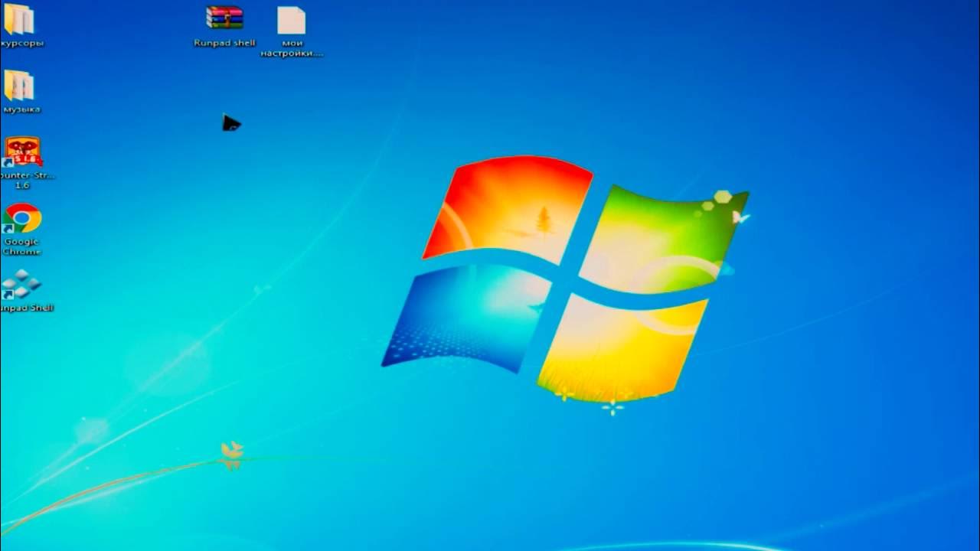Select the музыка folder icon
This screenshot has width=980, height=551.
(x=18, y=85)
